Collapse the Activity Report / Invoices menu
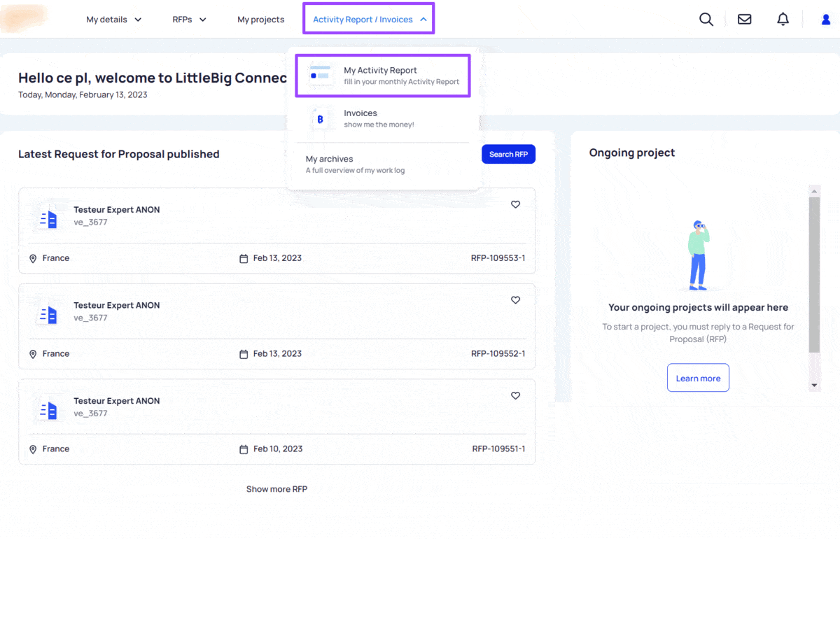The height and width of the screenshot is (629, 840). tap(369, 20)
